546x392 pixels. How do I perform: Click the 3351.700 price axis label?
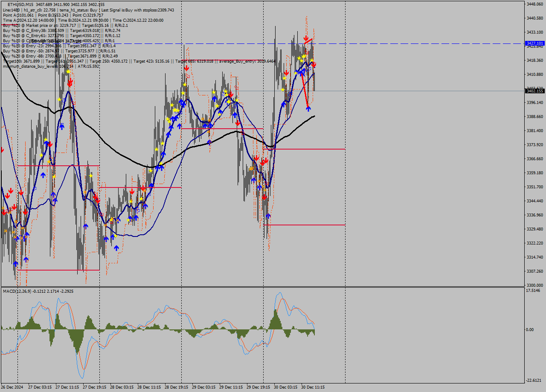pos(534,187)
